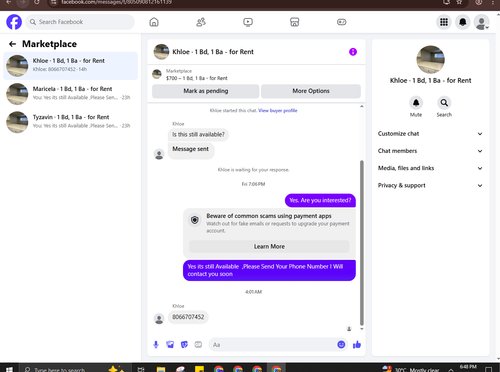Click the Search Facebook field
The height and width of the screenshot is (372, 500).
point(80,22)
